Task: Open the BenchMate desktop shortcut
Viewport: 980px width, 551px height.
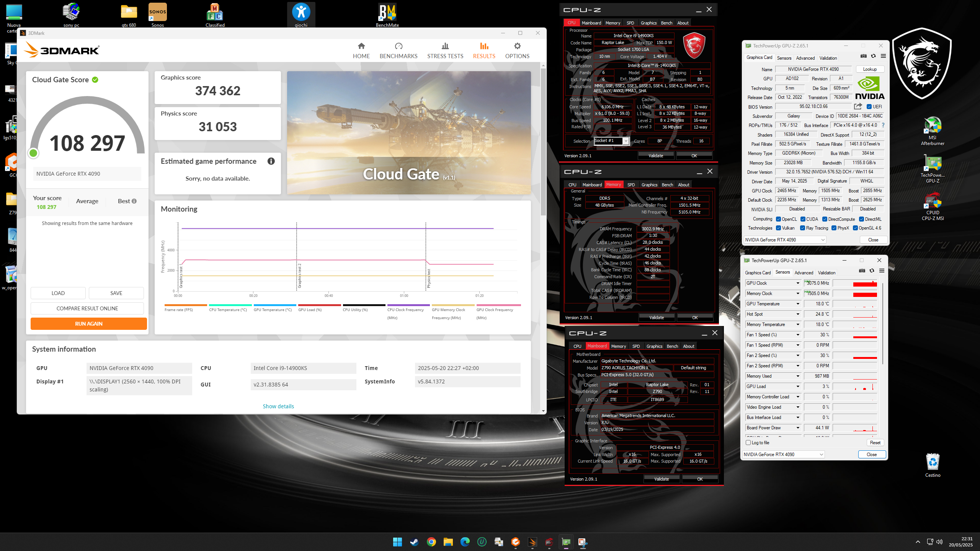Action: tap(387, 15)
